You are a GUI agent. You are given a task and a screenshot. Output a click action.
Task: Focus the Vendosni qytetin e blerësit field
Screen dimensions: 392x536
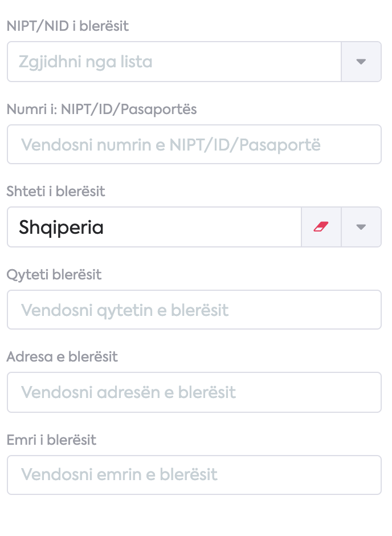194,310
